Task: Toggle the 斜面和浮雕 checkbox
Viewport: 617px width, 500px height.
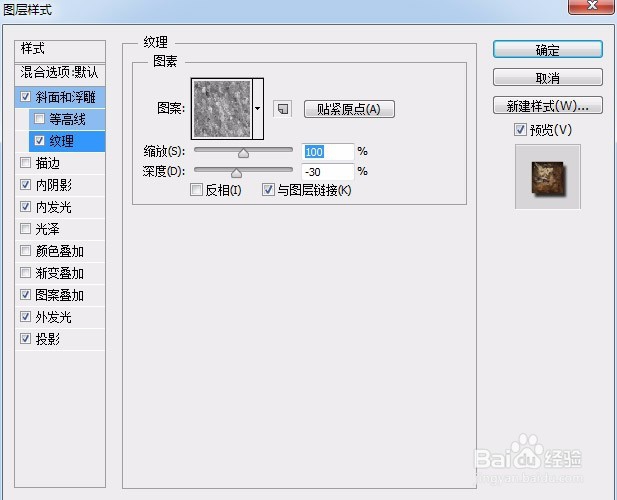Action: [x=26, y=97]
